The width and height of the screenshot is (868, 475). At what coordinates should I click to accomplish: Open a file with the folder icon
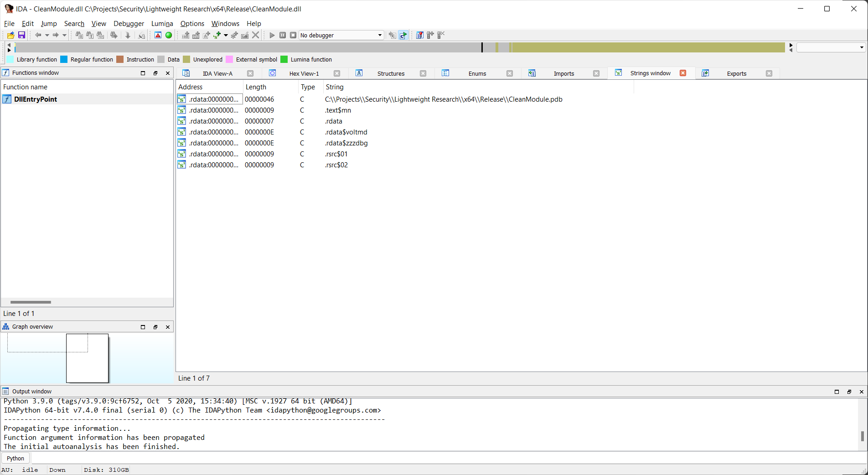[x=10, y=35]
